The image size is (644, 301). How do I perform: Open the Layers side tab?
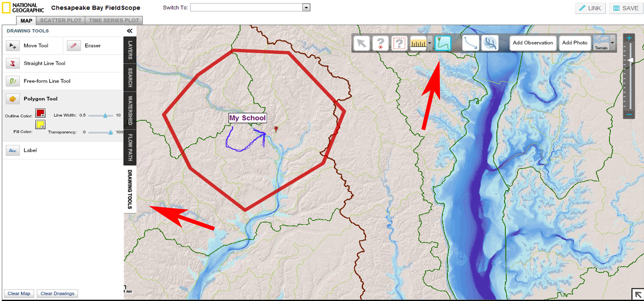tap(130, 50)
